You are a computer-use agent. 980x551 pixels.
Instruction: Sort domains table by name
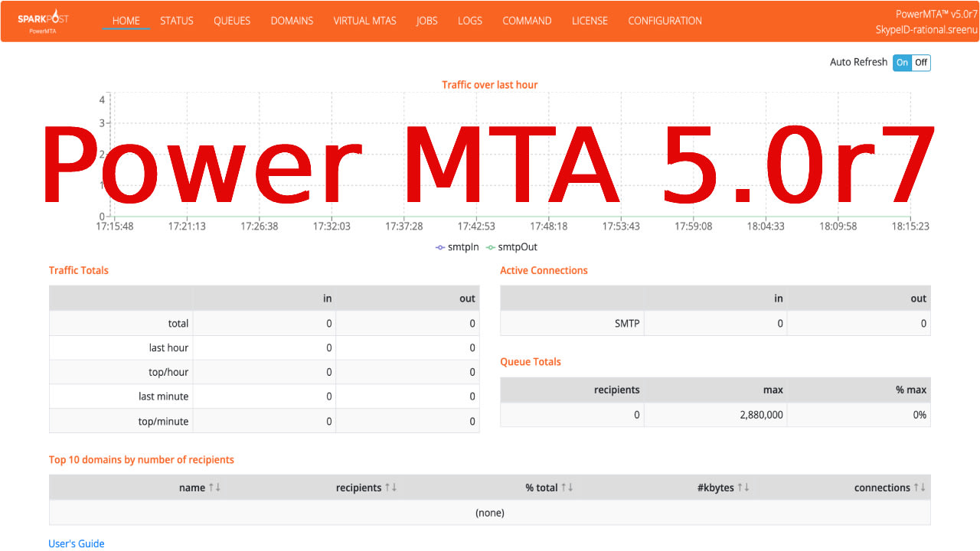point(200,487)
